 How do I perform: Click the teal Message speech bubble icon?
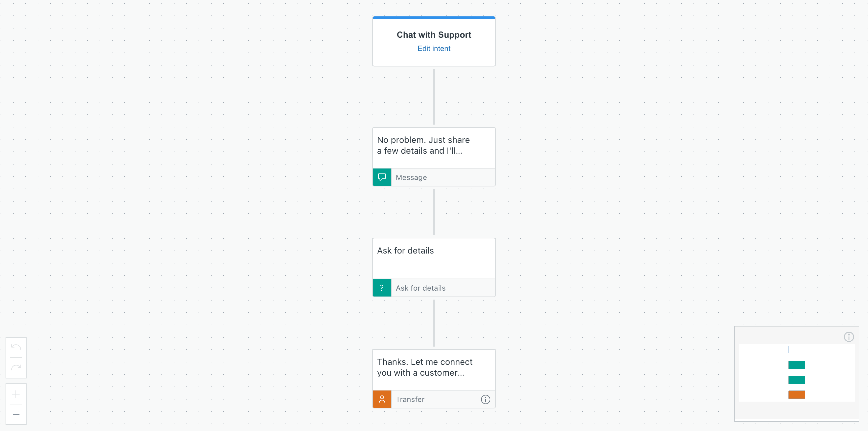point(382,177)
